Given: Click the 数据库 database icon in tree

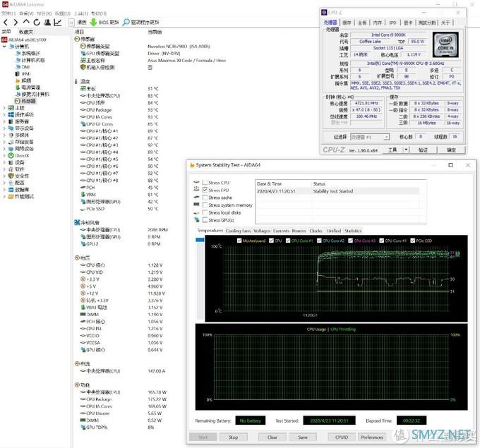Looking at the screenshot, I should (11, 190).
